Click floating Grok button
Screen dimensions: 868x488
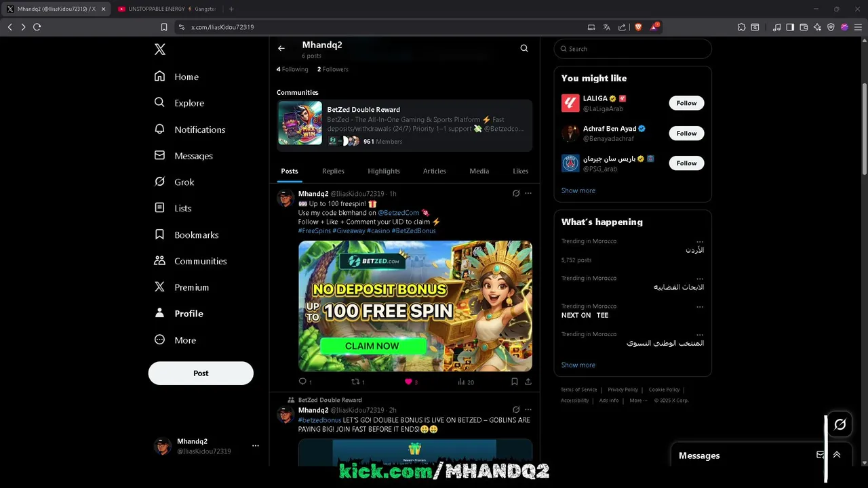[840, 425]
